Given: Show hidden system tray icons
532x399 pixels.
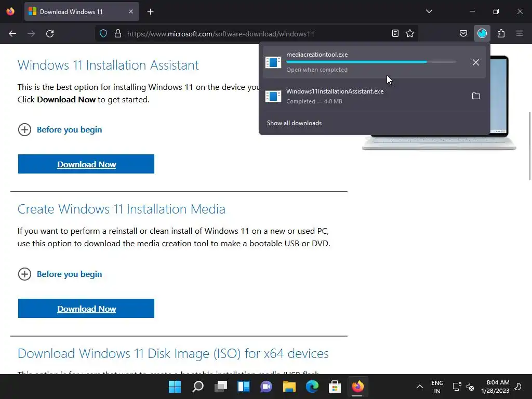Looking at the screenshot, I should point(420,387).
